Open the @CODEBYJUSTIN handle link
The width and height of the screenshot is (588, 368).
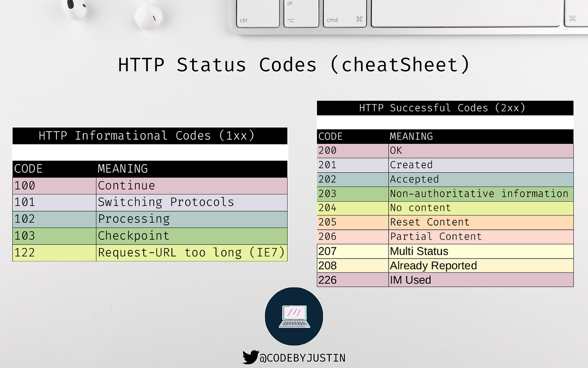[x=301, y=358]
